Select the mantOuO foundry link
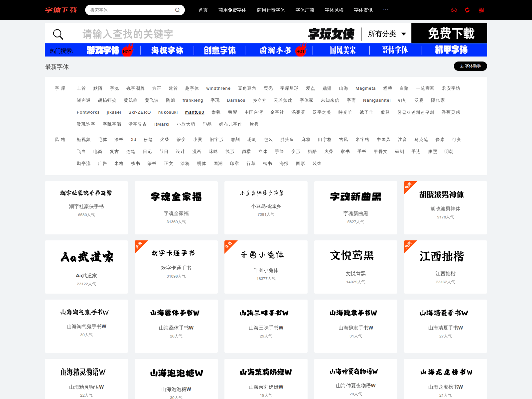The width and height of the screenshot is (532, 399). point(195,112)
